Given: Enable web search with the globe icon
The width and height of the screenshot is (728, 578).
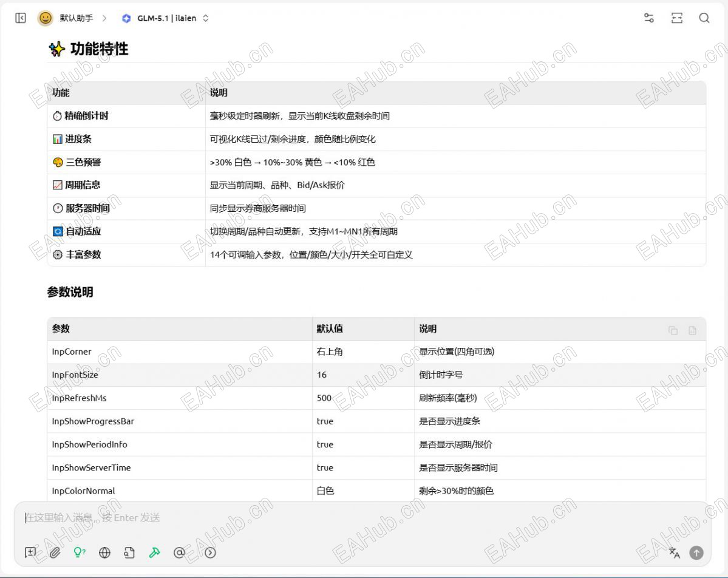Looking at the screenshot, I should coord(104,552).
